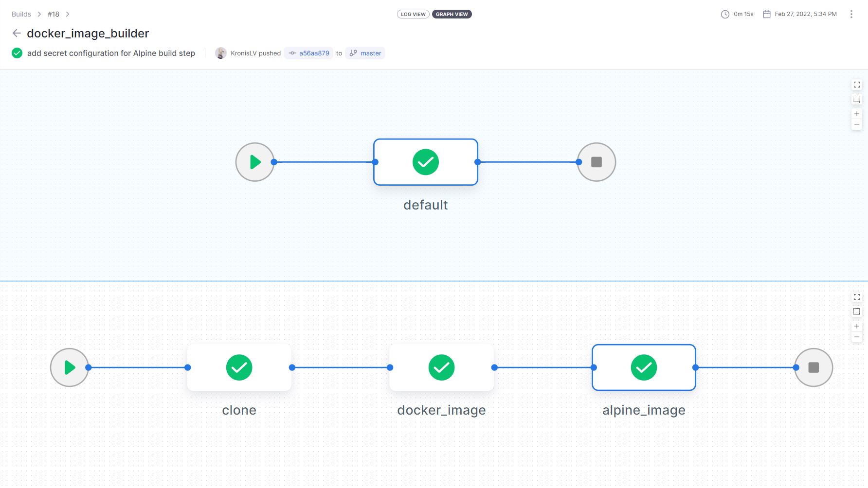Select the clone step node

pyautogui.click(x=239, y=367)
